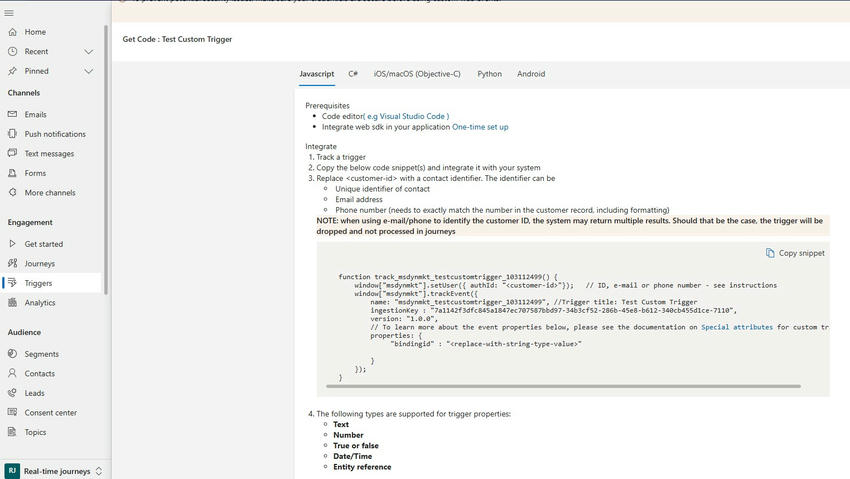Expand the Recent chevron
This screenshot has width=850, height=479.
pyautogui.click(x=88, y=52)
